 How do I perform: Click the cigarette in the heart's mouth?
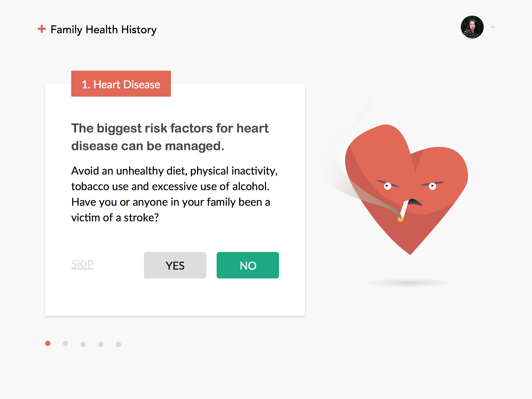point(404,210)
